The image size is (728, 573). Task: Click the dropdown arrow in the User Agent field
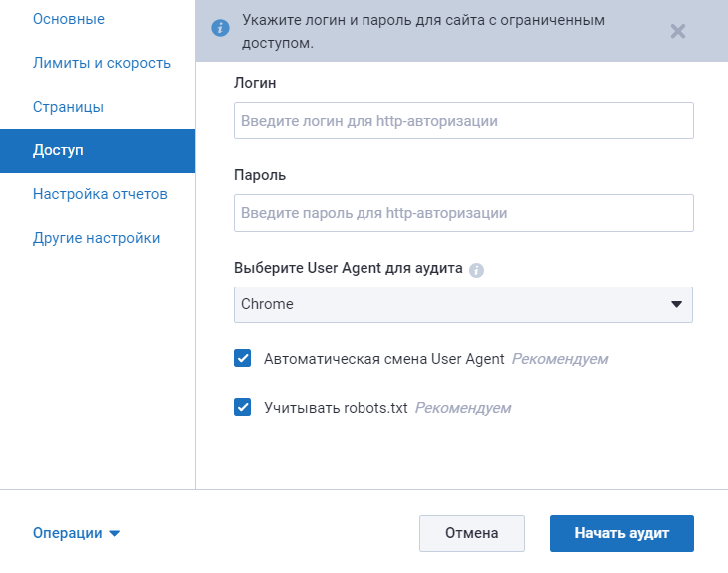tap(676, 304)
